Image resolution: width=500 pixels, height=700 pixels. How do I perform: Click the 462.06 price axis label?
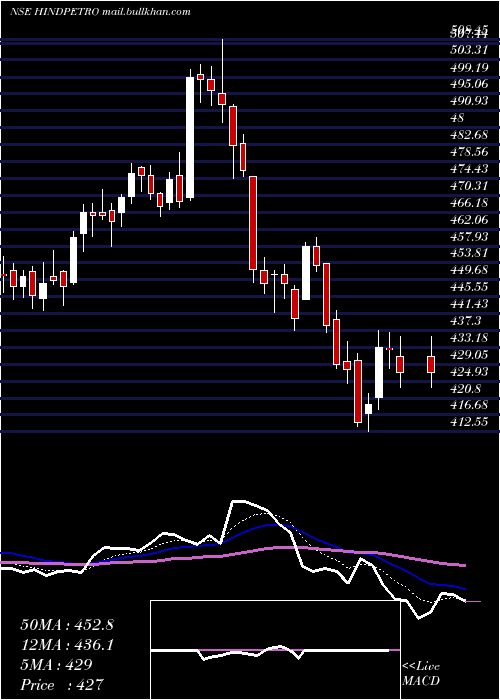tap(468, 219)
